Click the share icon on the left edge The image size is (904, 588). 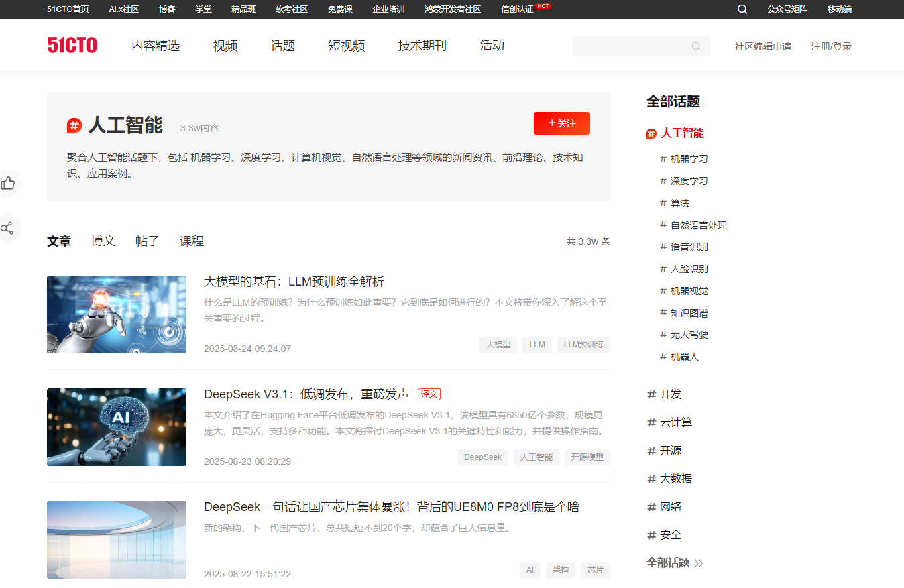click(x=8, y=228)
